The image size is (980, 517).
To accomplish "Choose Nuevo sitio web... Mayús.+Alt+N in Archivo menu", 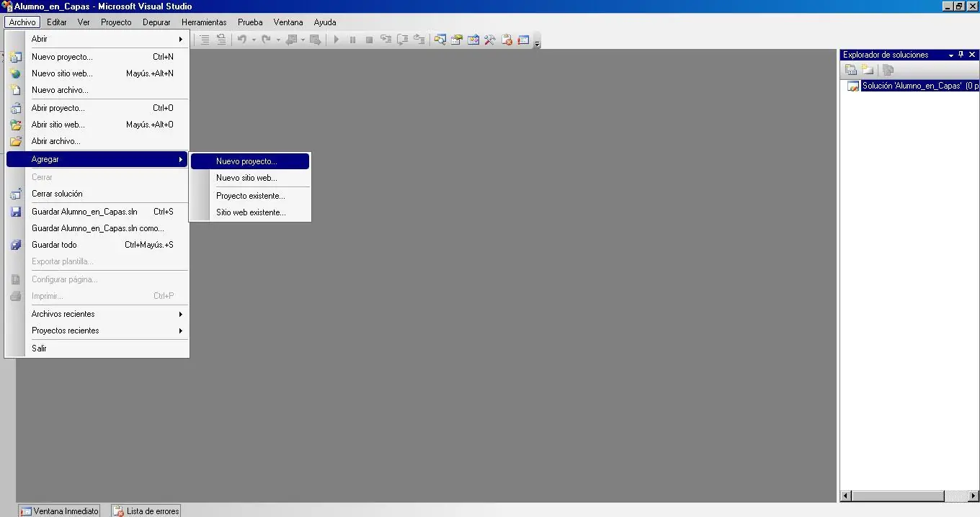I will click(x=97, y=73).
